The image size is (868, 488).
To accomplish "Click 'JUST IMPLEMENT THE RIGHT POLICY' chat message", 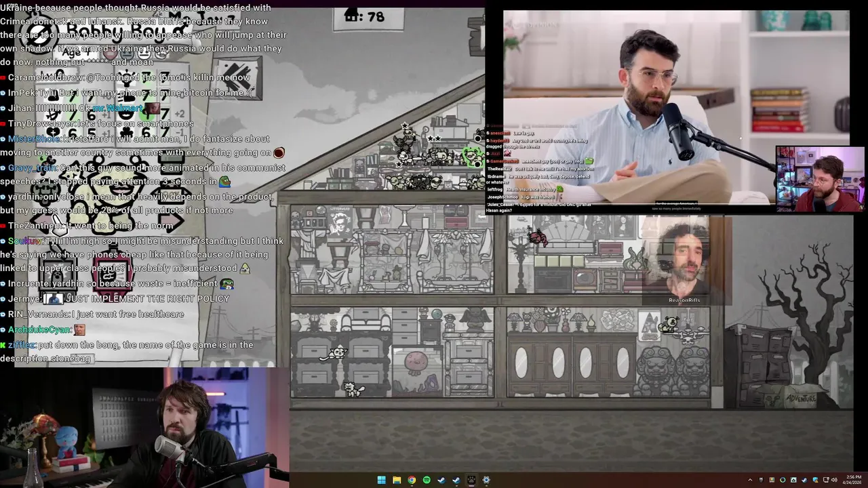I will coord(148,299).
